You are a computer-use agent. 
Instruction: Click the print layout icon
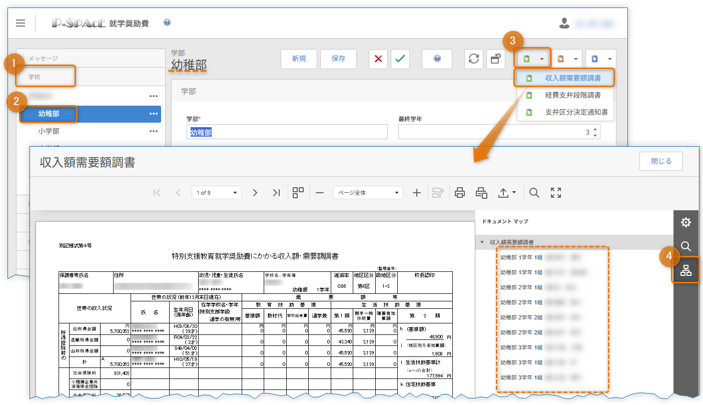482,193
